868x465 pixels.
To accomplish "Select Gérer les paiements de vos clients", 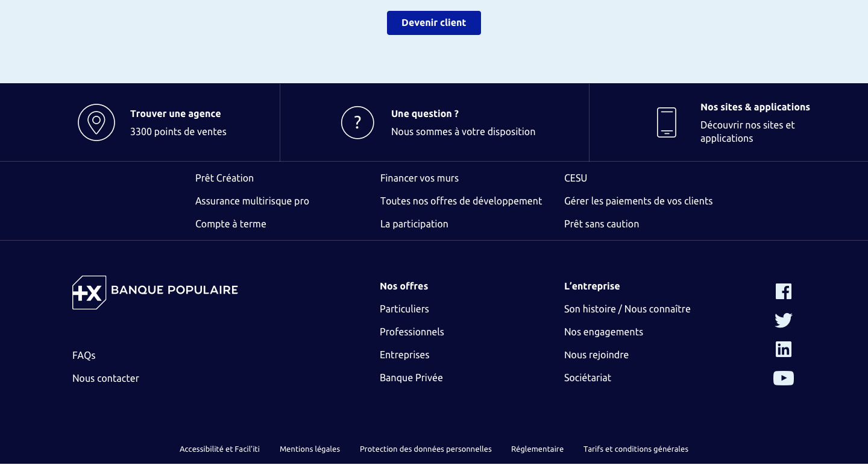I will coord(638,201).
